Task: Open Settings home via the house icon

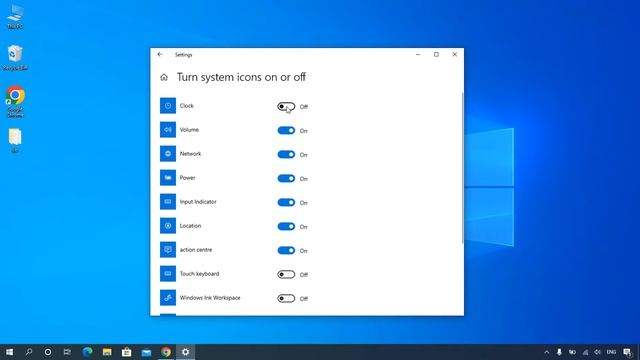Action: click(x=164, y=77)
